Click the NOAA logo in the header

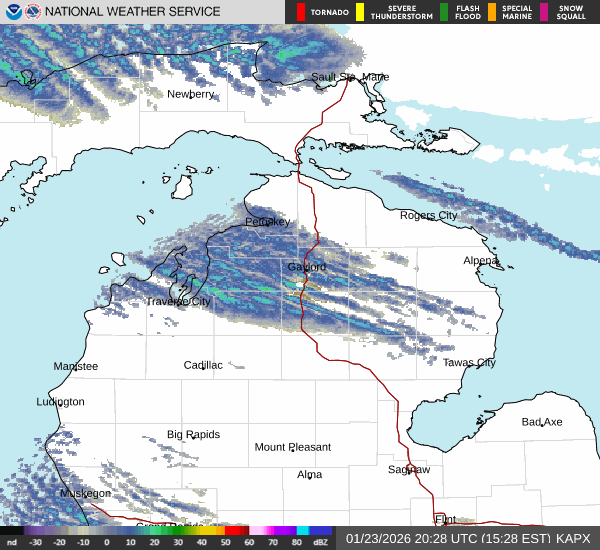pyautogui.click(x=12, y=11)
